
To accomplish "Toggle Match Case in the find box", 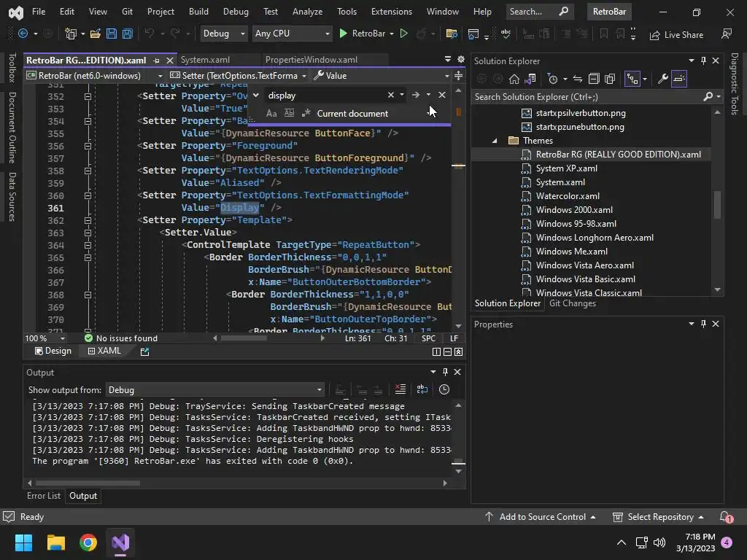I will pyautogui.click(x=271, y=113).
